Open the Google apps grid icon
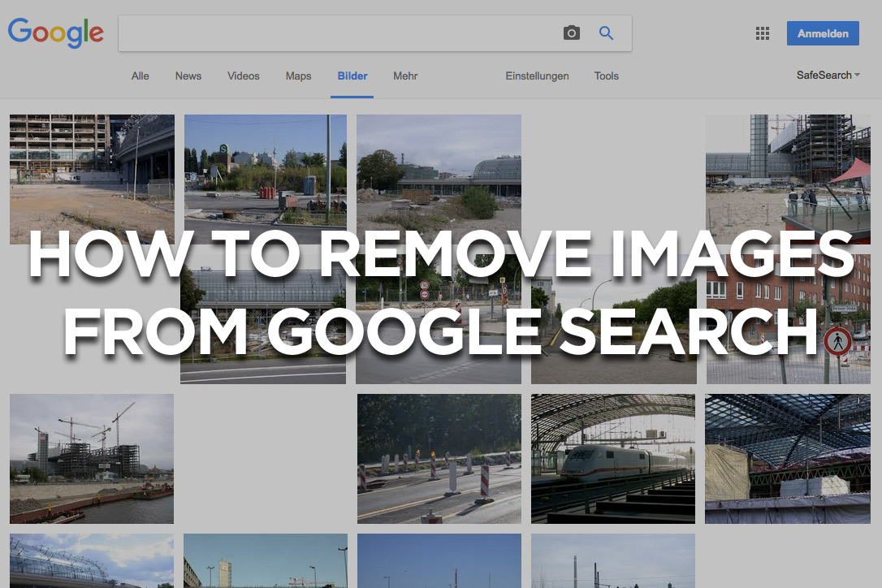 [762, 33]
